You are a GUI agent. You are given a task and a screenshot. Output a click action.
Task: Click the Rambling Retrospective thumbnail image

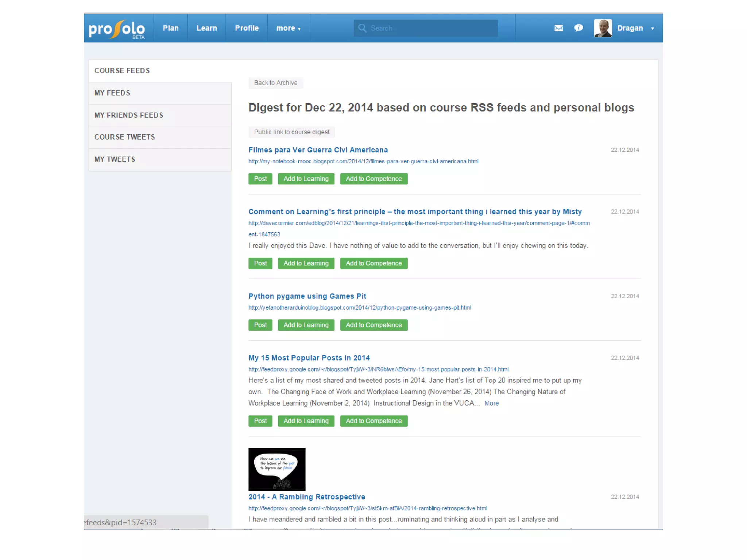[277, 469]
